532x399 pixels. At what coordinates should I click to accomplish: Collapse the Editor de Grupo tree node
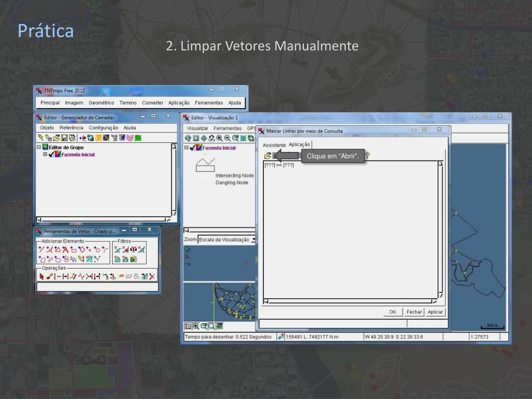pos(38,147)
